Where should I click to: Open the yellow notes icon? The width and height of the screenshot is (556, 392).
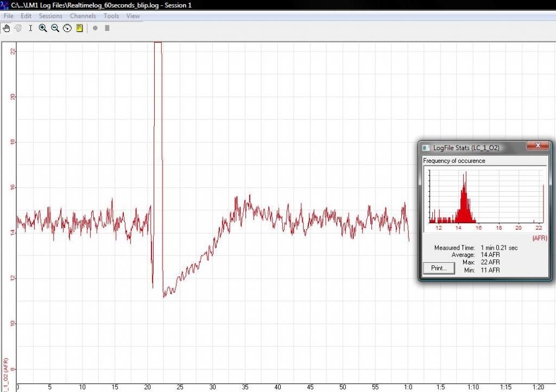tap(79, 28)
